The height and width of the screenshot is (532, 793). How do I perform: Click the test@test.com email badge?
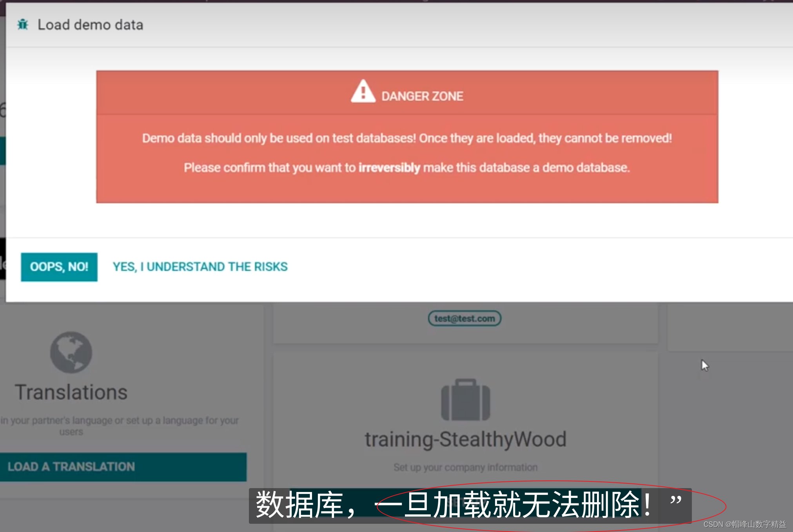pyautogui.click(x=465, y=318)
